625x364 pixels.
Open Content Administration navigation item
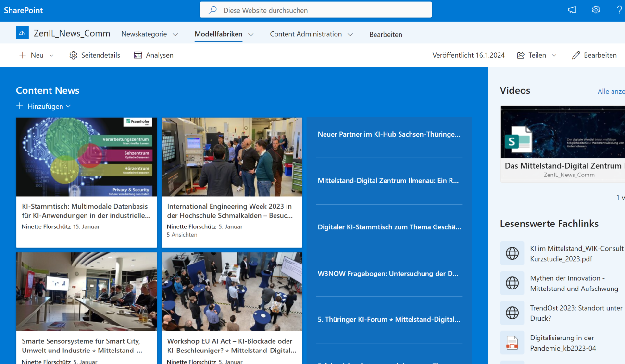[306, 34]
